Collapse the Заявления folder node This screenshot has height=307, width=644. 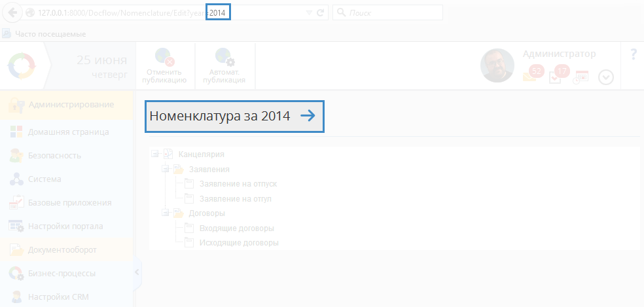165,169
